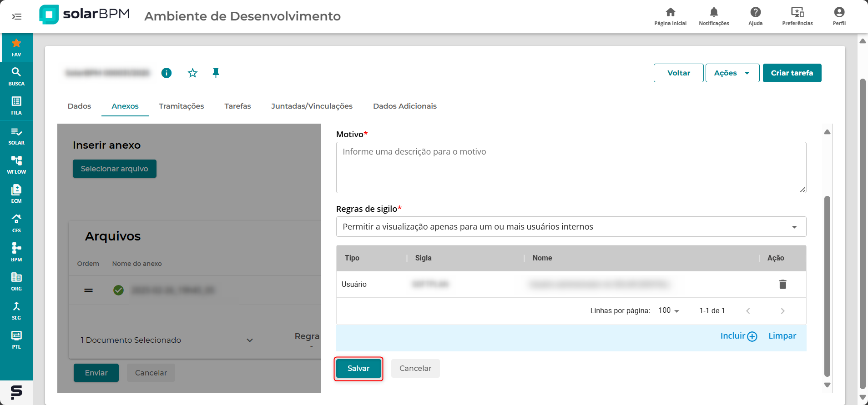The width and height of the screenshot is (868, 405).
Task: Open the WFLOW sidebar module
Action: 16,165
